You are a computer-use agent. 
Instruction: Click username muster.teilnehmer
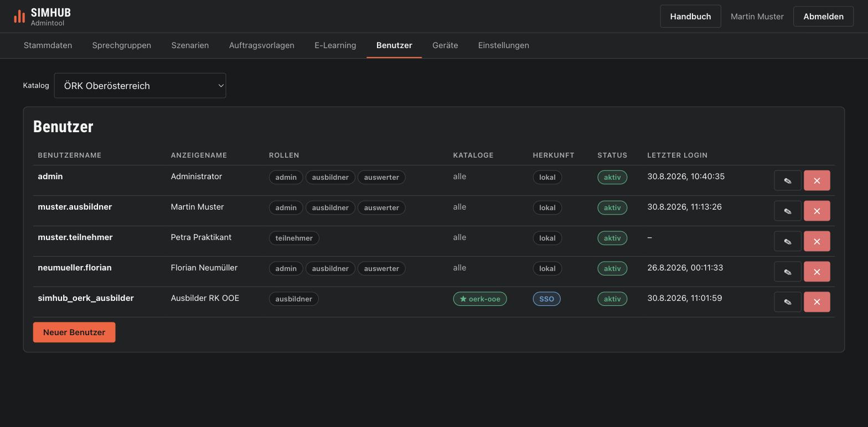click(x=75, y=237)
